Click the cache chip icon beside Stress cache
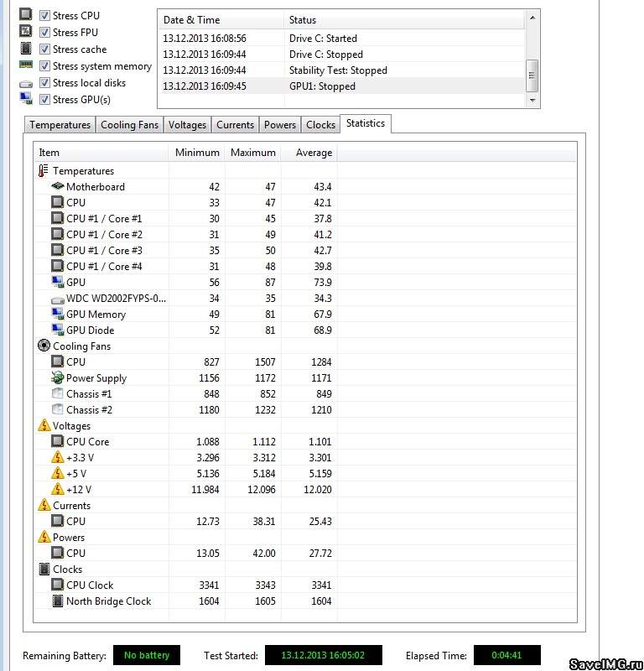The width and height of the screenshot is (644, 671). (x=26, y=48)
